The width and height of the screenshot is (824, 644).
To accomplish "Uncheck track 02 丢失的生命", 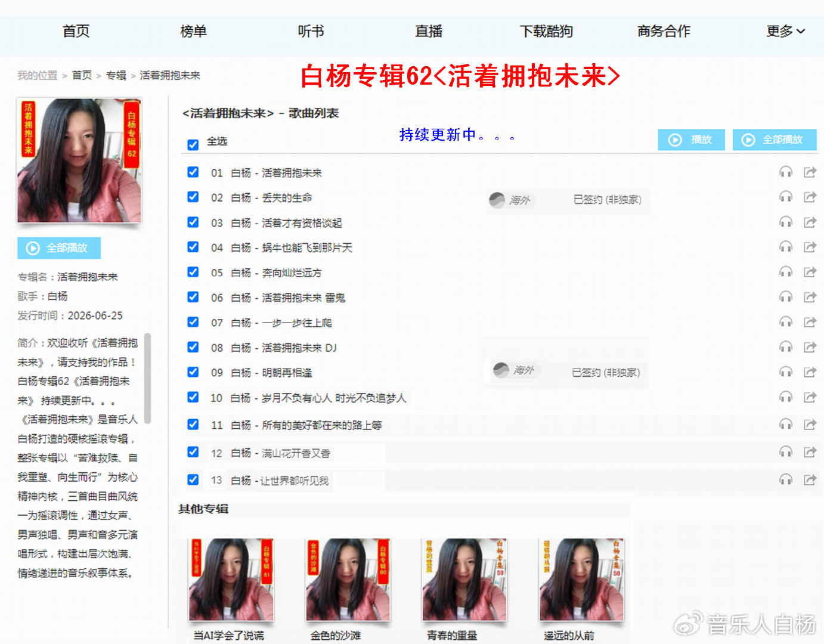I will pos(193,197).
